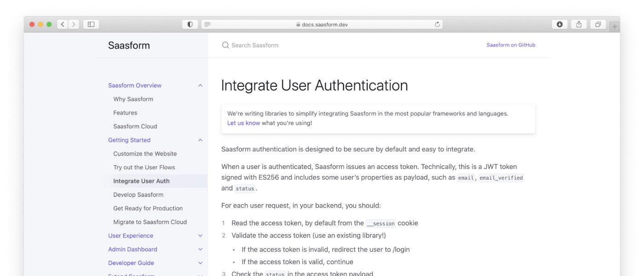
Task: Collapse the Saasform Overview section
Action: 200,86
